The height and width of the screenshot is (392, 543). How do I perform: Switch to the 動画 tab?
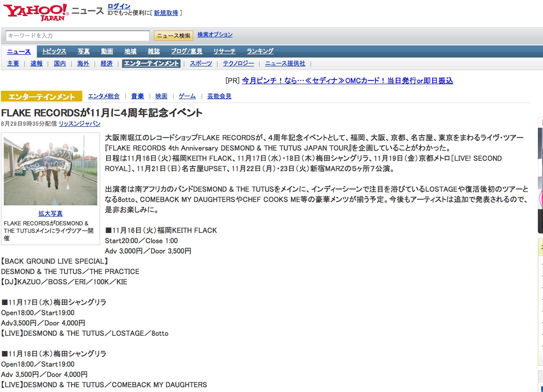(107, 51)
